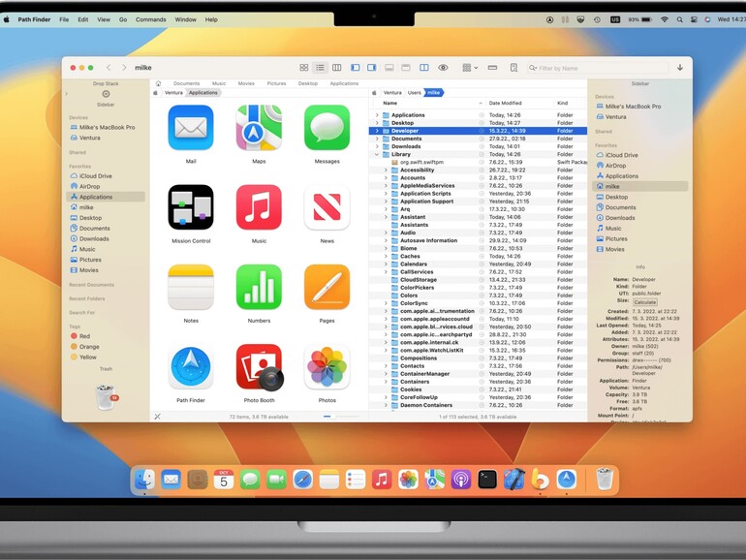Click Pictures in the bookmarks bar
This screenshot has width=746, height=560.
[276, 83]
